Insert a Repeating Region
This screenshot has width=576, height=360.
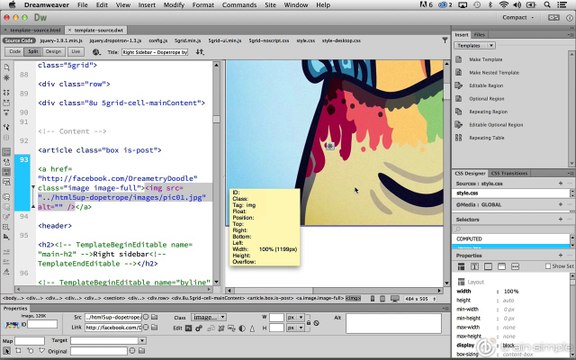pyautogui.click(x=488, y=112)
